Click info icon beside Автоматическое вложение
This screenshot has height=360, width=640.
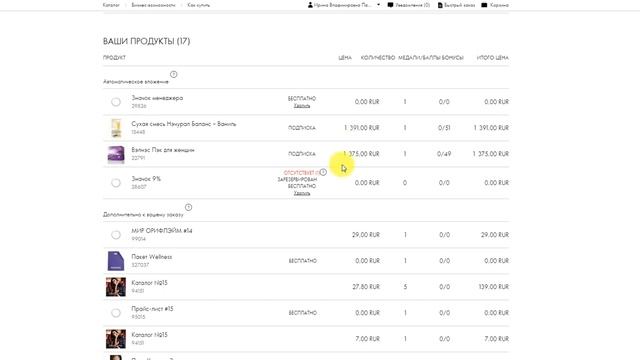point(173,74)
